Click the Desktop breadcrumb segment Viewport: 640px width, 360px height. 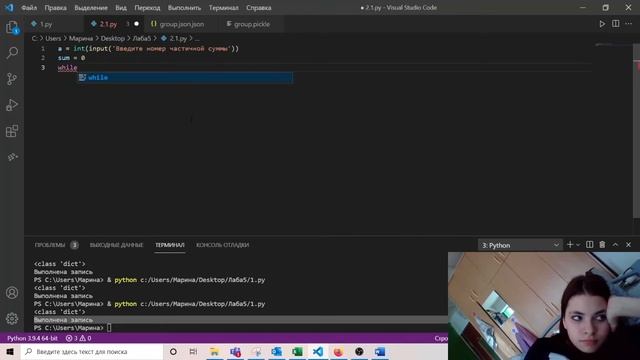(113, 38)
